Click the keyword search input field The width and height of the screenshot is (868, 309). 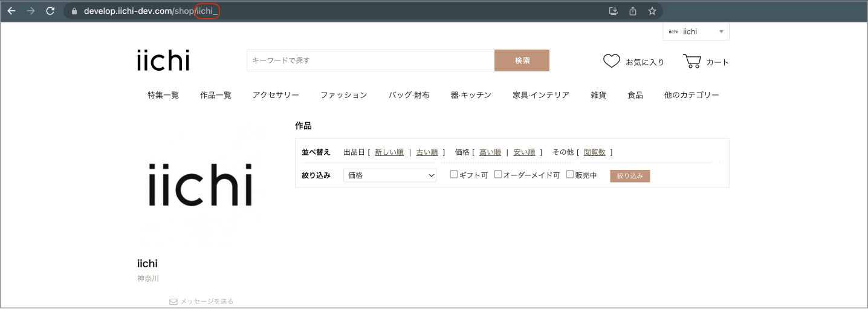tap(371, 60)
